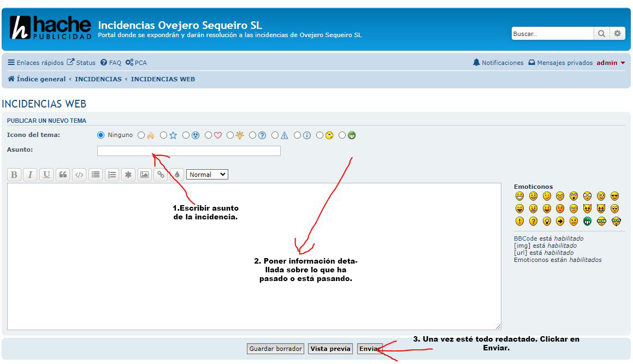Insert an ordered numbered list
This screenshot has width=633, height=364.
click(112, 175)
